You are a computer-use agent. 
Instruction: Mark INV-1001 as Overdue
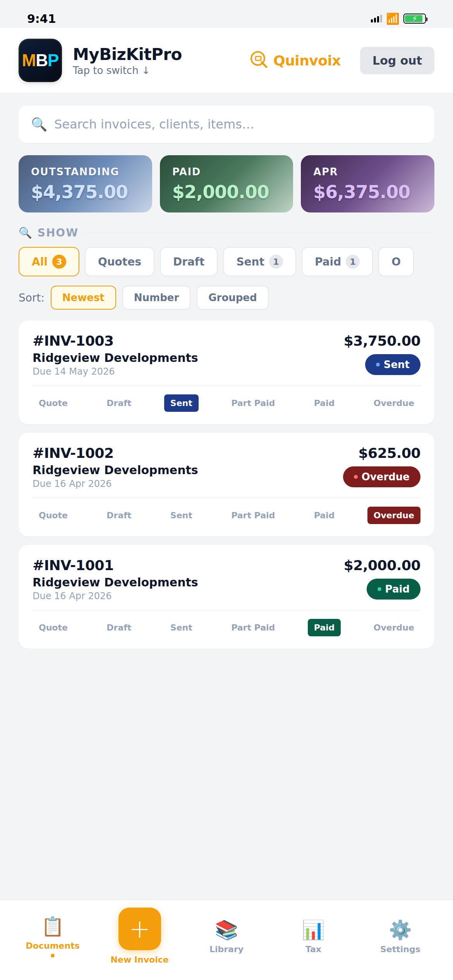tap(394, 628)
